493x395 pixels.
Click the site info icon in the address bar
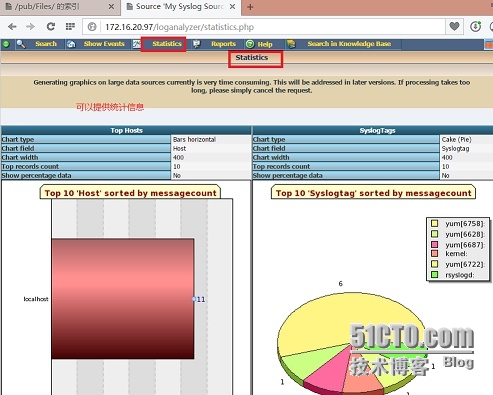(x=92, y=27)
